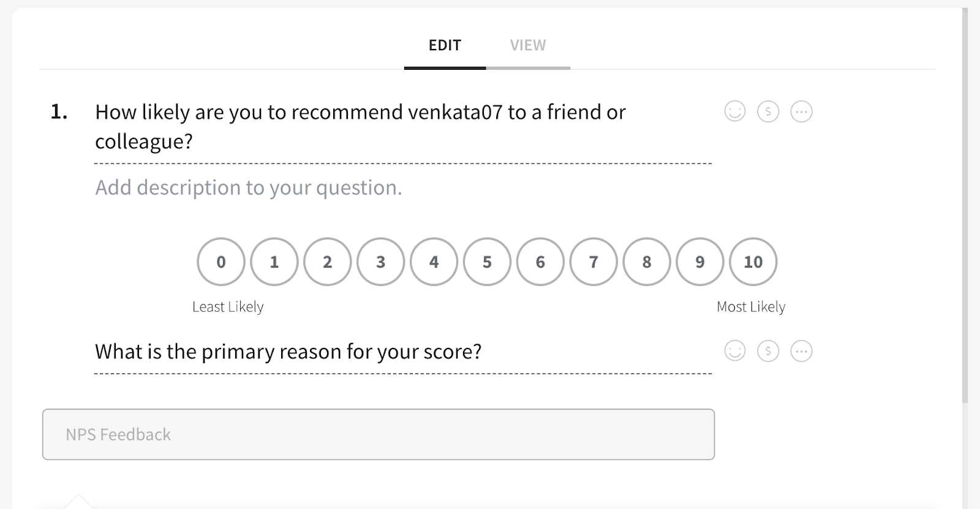This screenshot has height=509, width=980.
Task: Switch to the VIEW tab
Action: pyautogui.click(x=527, y=45)
